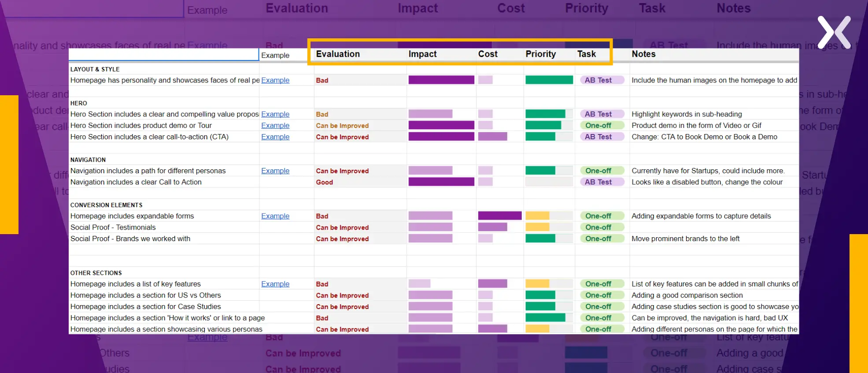This screenshot has height=373, width=868.
Task: Click note 'Adding a good comparison section'
Action: 687,295
